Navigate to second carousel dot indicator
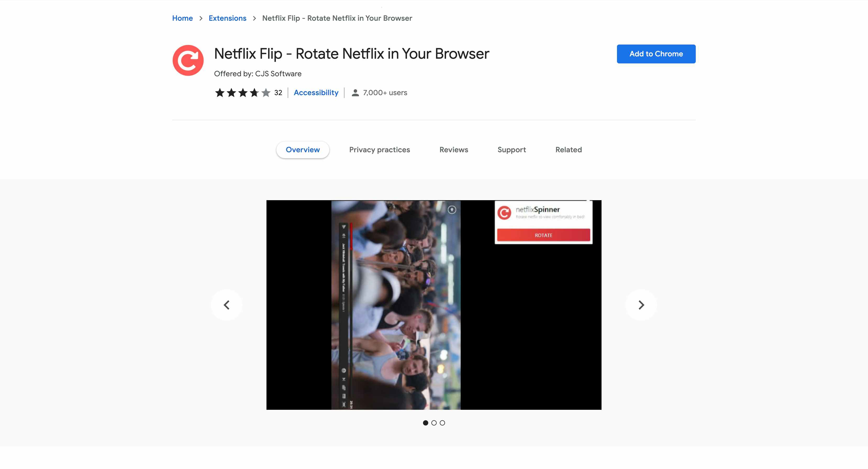 (434, 423)
